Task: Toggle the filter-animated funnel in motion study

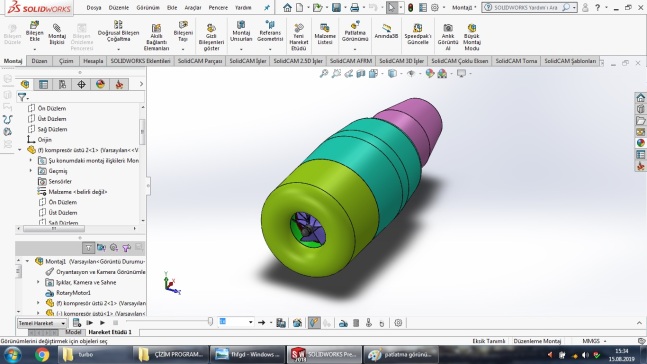Action: (101, 248)
